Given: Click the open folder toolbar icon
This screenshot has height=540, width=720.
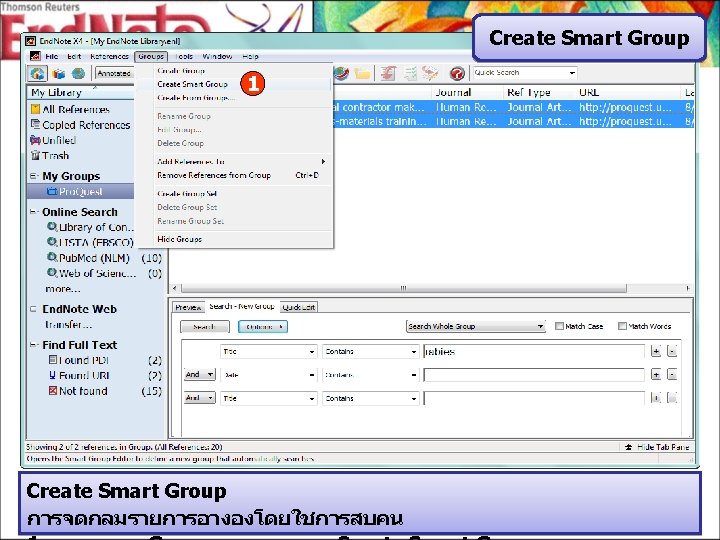Looking at the screenshot, I should pyautogui.click(x=362, y=73).
